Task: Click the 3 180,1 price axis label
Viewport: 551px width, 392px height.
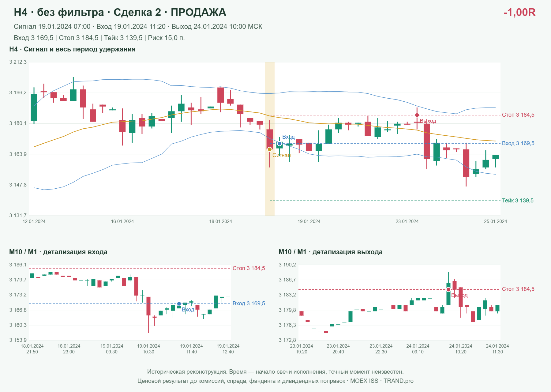Action: 18,123
